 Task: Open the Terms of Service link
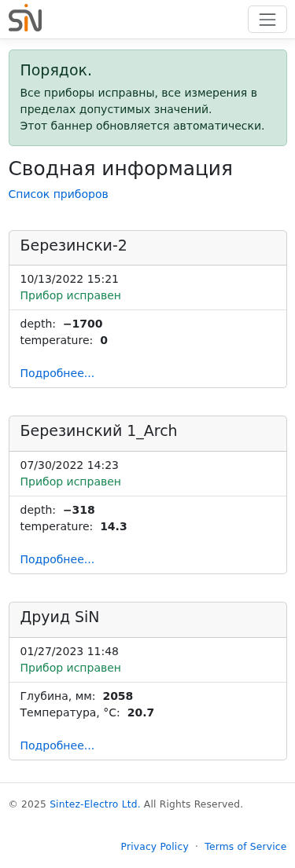pos(245,847)
